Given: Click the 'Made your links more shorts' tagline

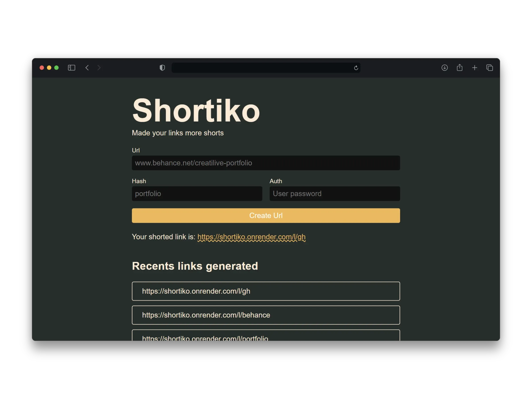Looking at the screenshot, I should tap(178, 133).
